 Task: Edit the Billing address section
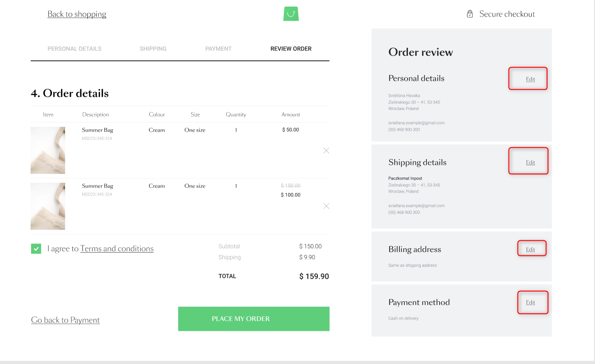[x=532, y=248]
